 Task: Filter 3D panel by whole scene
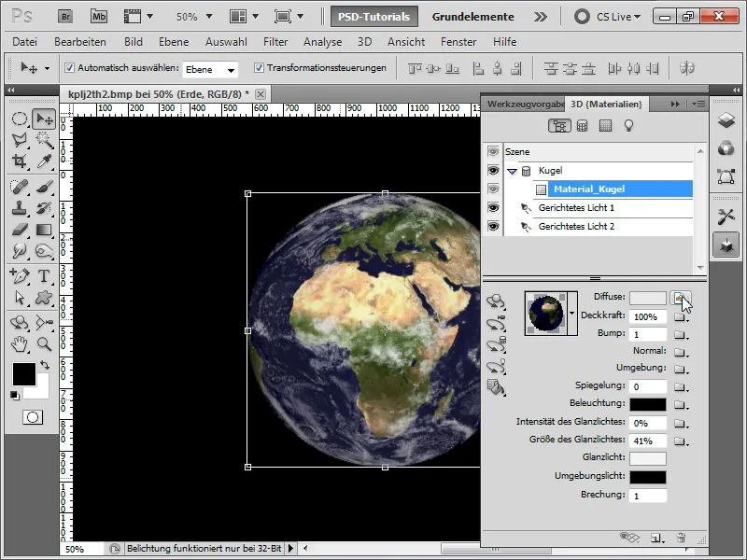(559, 126)
